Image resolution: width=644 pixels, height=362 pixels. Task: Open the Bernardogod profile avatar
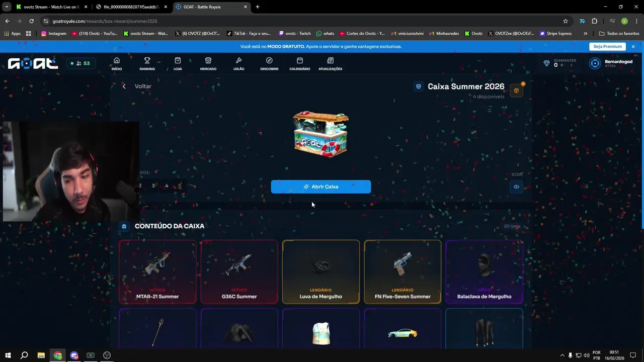click(595, 63)
